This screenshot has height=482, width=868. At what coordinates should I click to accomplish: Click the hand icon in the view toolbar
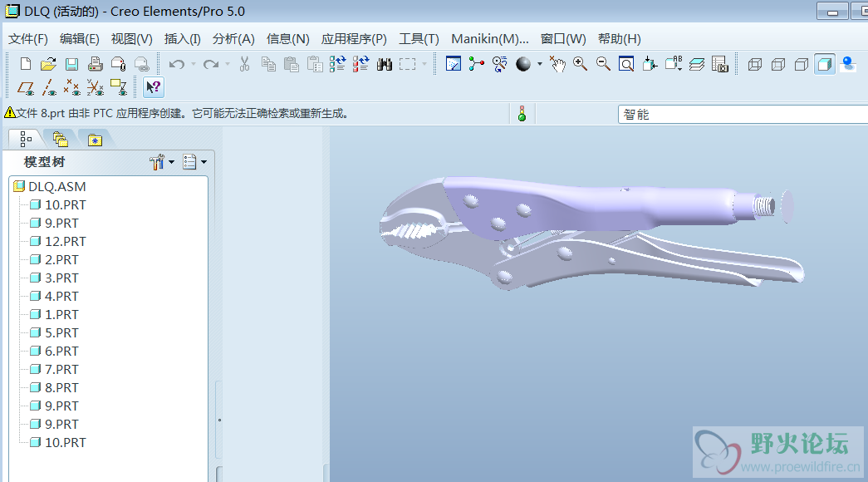pos(557,64)
